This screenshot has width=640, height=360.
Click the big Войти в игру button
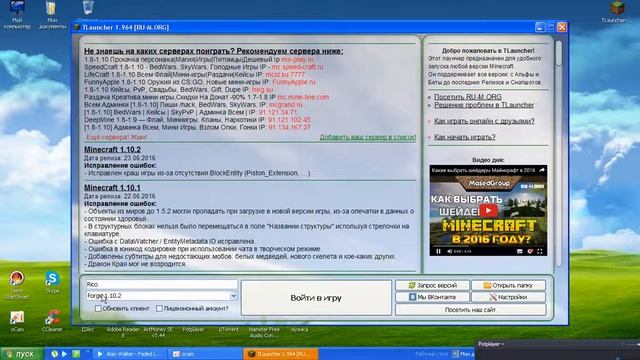316,298
